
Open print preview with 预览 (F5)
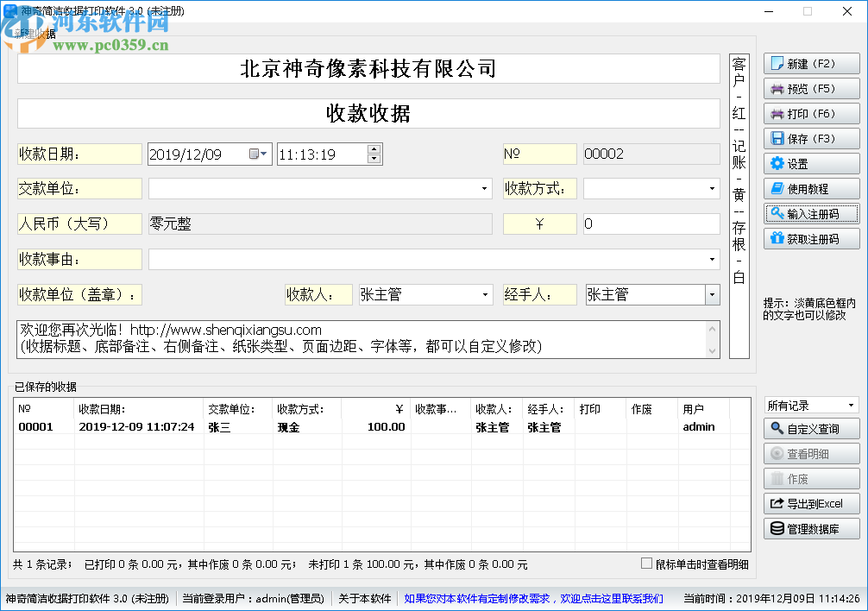pyautogui.click(x=811, y=88)
